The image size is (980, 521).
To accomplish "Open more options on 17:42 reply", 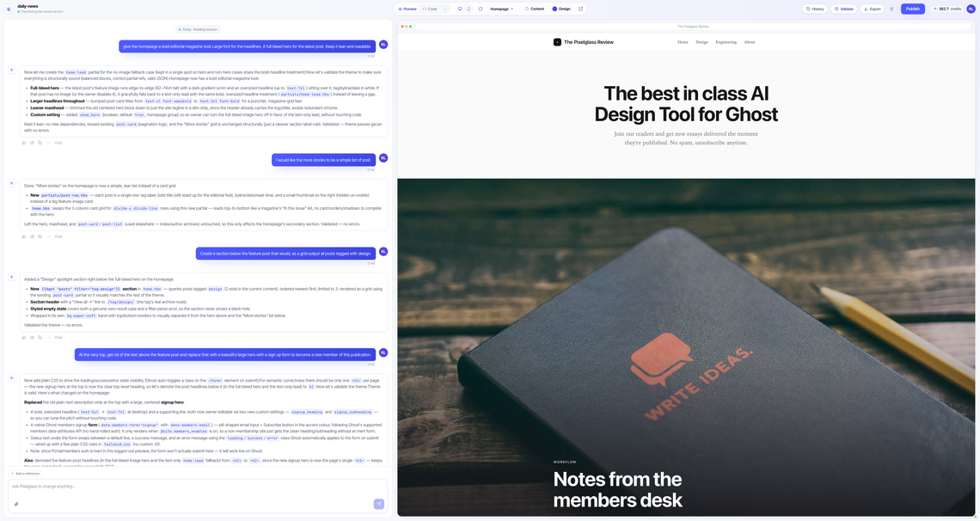I will pyautogui.click(x=48, y=143).
